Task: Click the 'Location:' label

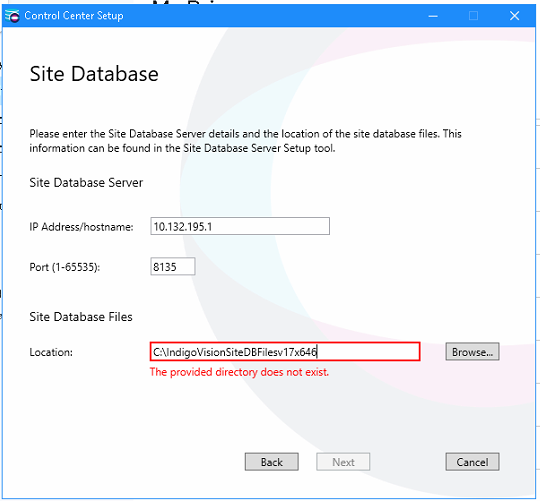Action: 51,352
